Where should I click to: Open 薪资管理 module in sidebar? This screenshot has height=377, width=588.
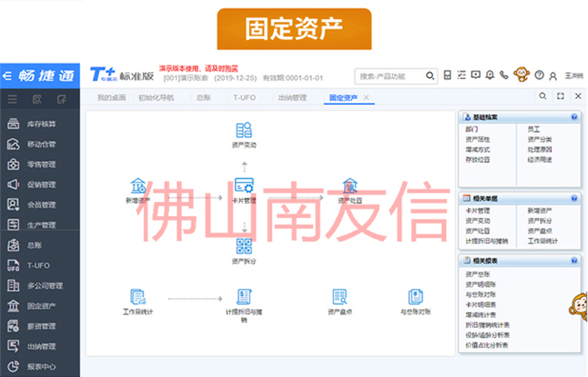click(39, 326)
